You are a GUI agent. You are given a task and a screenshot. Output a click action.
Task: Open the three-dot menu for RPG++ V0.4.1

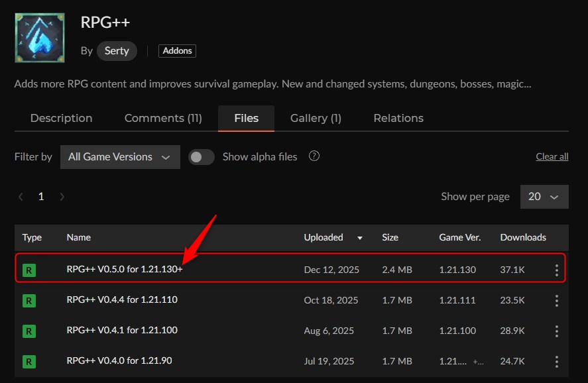point(556,331)
